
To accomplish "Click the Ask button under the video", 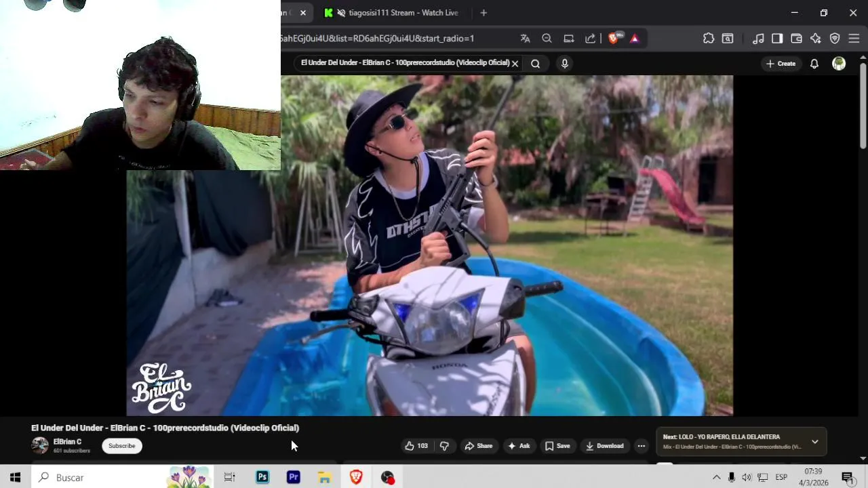I will pos(518,446).
